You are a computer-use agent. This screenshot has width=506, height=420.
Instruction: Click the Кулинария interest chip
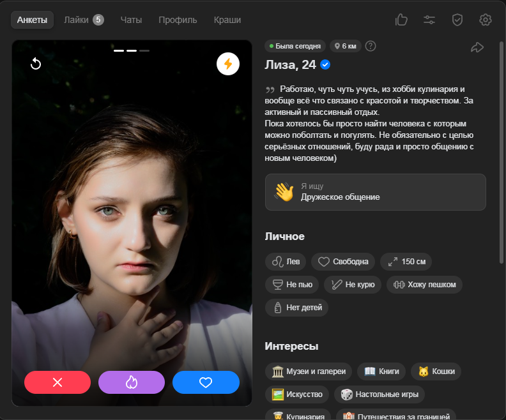pos(298,415)
